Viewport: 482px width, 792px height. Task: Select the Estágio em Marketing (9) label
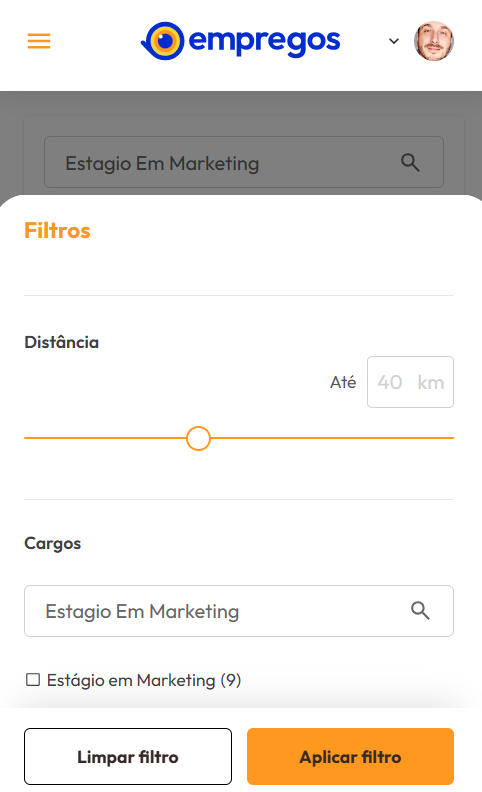click(x=144, y=680)
